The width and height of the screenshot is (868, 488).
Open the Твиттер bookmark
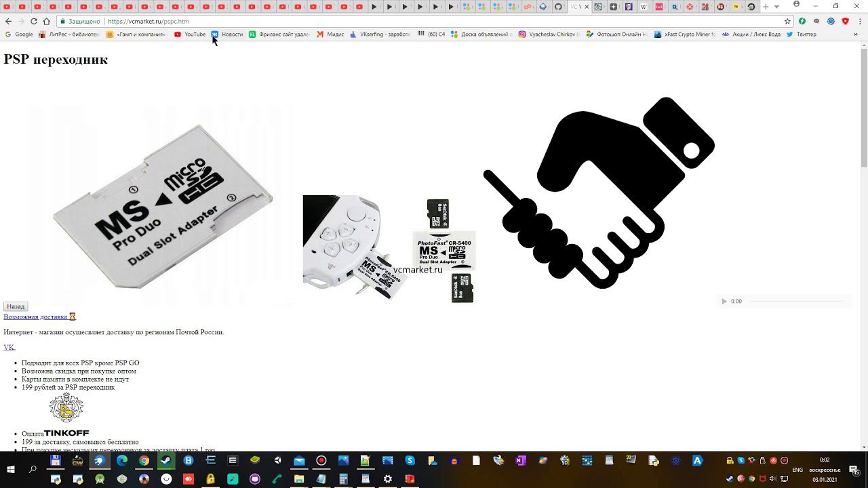(802, 34)
